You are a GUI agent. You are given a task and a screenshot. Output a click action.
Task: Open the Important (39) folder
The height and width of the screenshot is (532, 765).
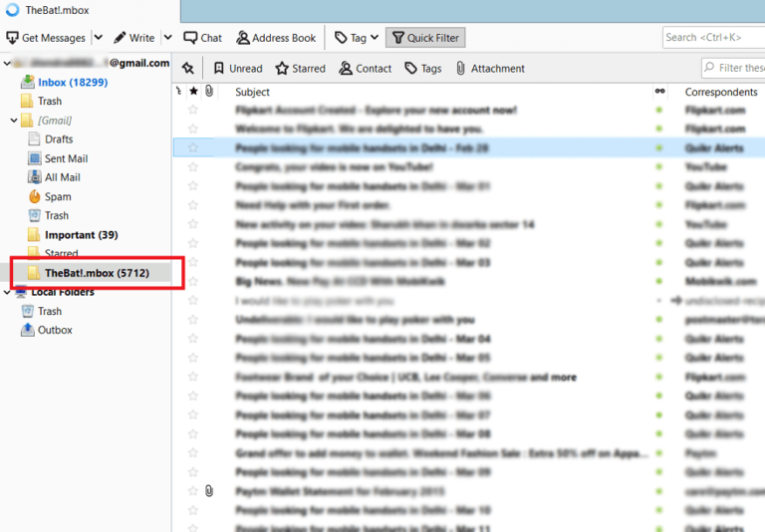(x=81, y=235)
